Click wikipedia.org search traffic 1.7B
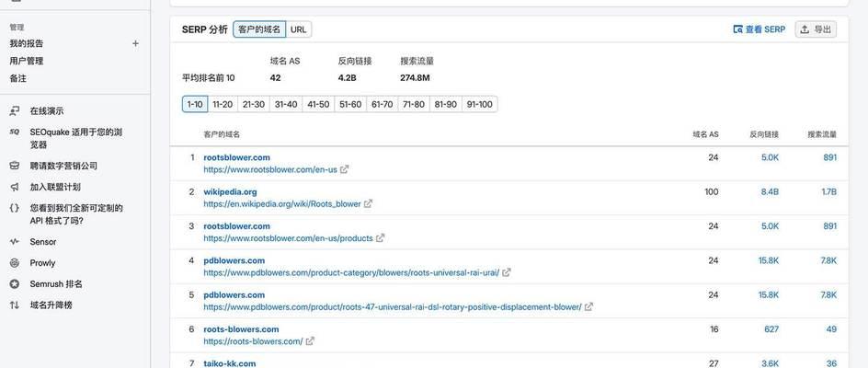 point(828,191)
